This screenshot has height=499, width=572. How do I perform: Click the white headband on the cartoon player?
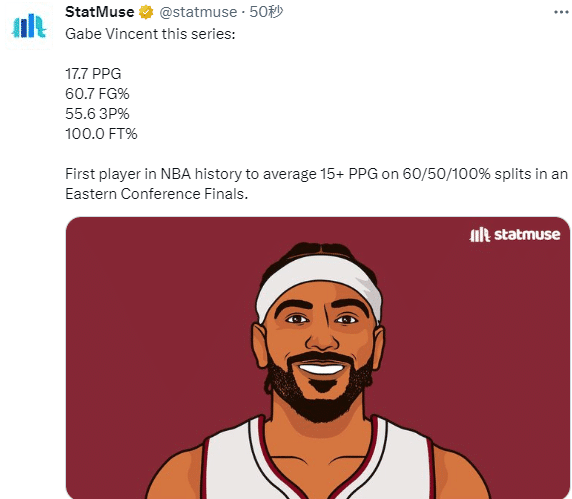(319, 283)
